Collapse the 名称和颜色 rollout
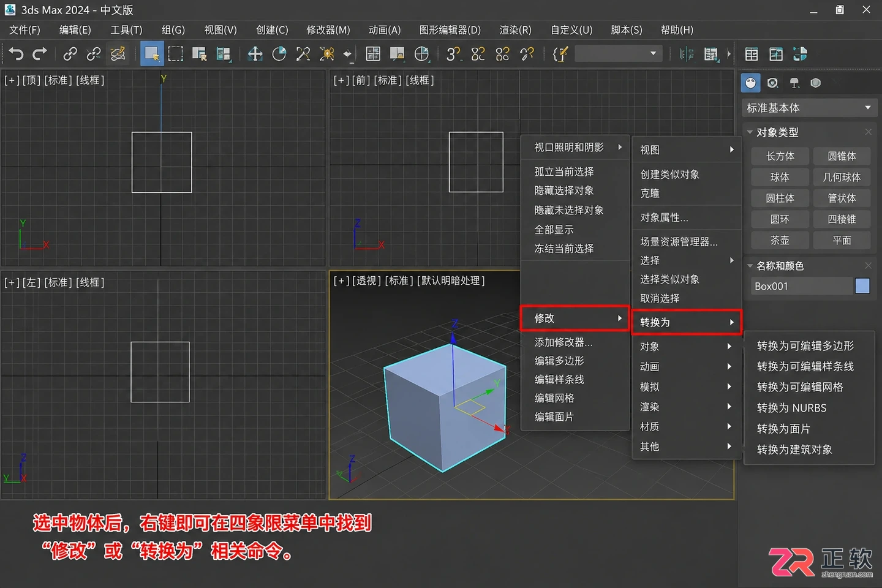882x588 pixels. 750,266
